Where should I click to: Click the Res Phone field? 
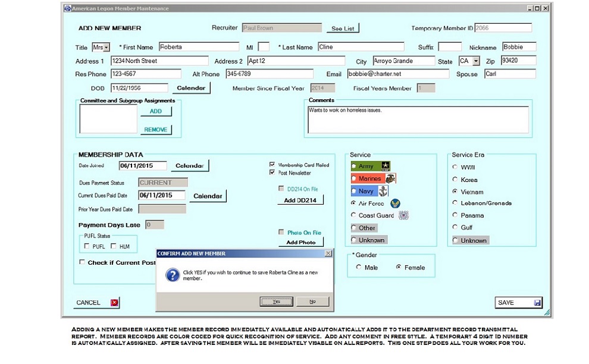coord(146,74)
